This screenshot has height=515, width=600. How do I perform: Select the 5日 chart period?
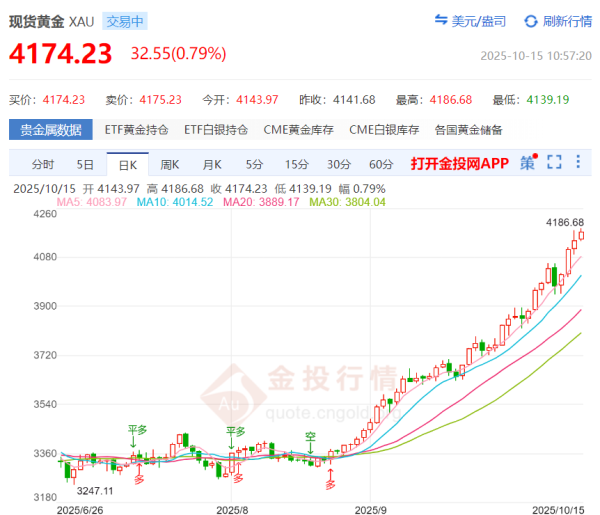click(85, 164)
